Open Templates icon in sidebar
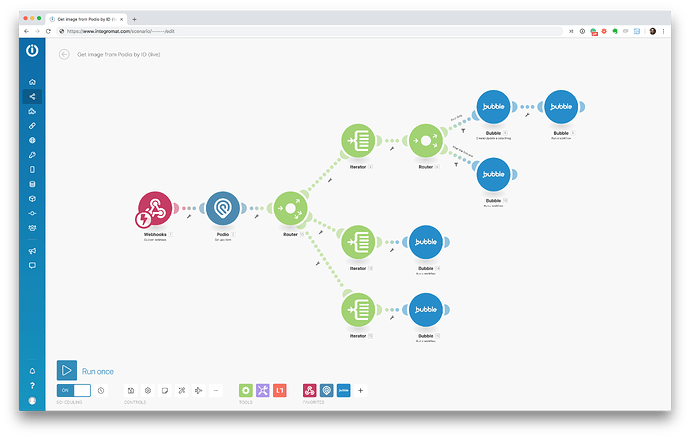The width and height of the screenshot is (690, 438). [x=32, y=111]
